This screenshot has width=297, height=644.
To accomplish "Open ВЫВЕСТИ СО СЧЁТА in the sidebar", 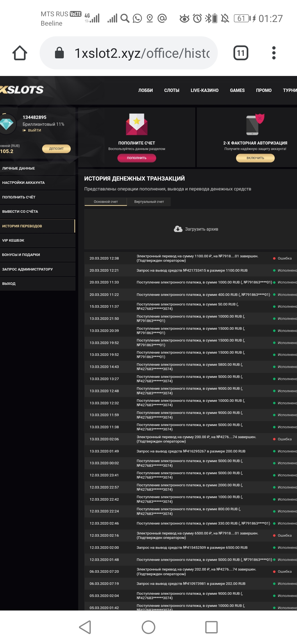I will tap(20, 211).
